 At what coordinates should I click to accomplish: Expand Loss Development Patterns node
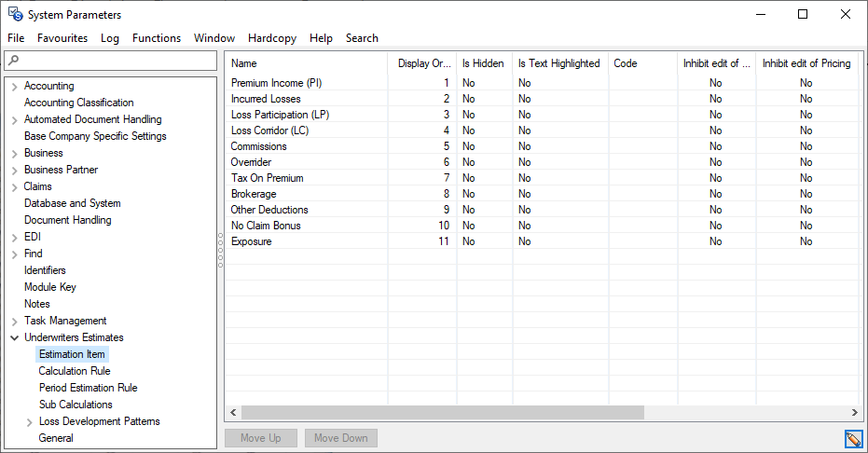(30, 422)
